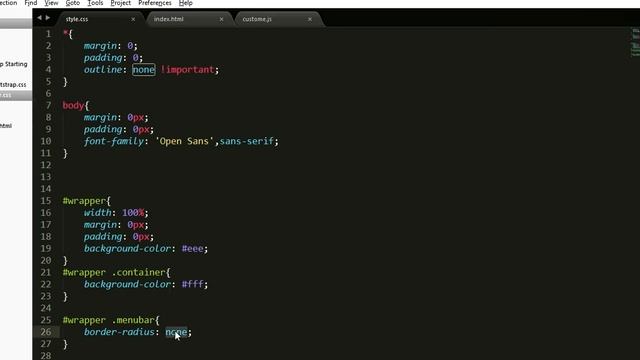640x360 pixels.
Task: Click '.menubar' selector on line 25
Action: tap(133, 320)
